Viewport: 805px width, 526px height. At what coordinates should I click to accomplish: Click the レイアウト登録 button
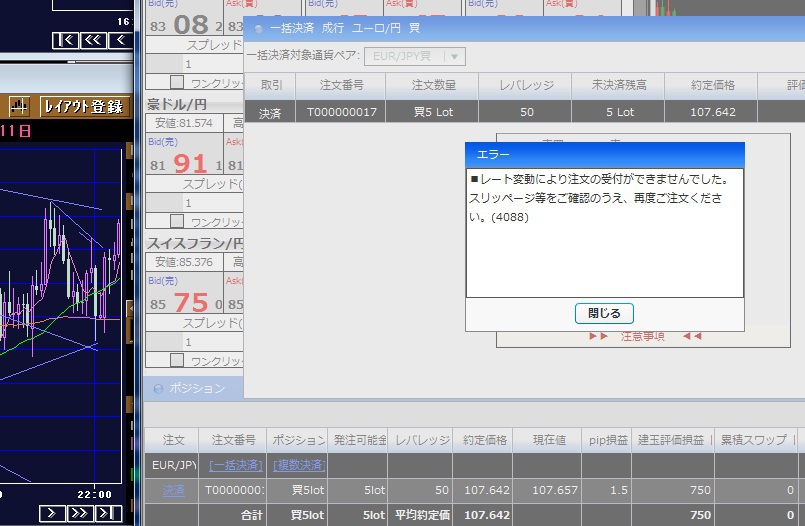[x=82, y=106]
